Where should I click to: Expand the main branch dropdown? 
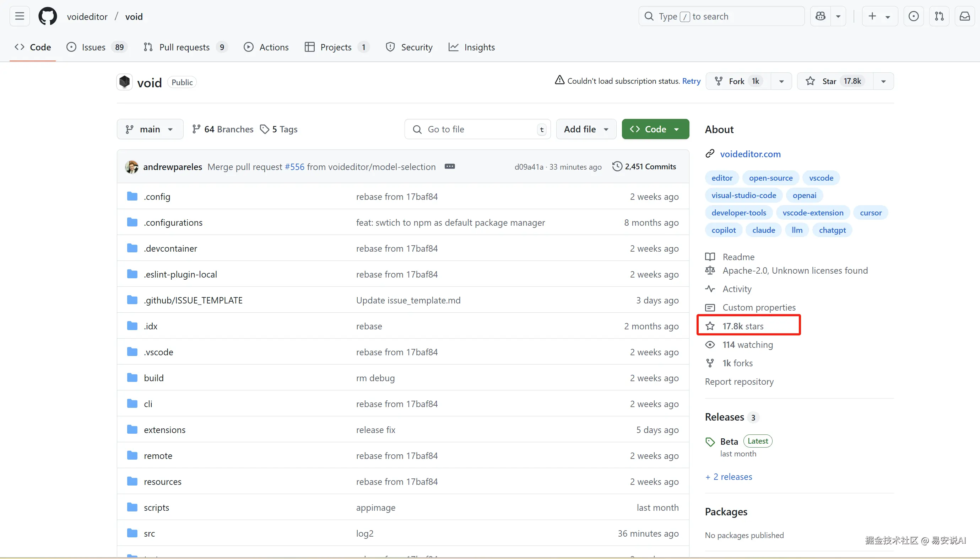pyautogui.click(x=150, y=129)
